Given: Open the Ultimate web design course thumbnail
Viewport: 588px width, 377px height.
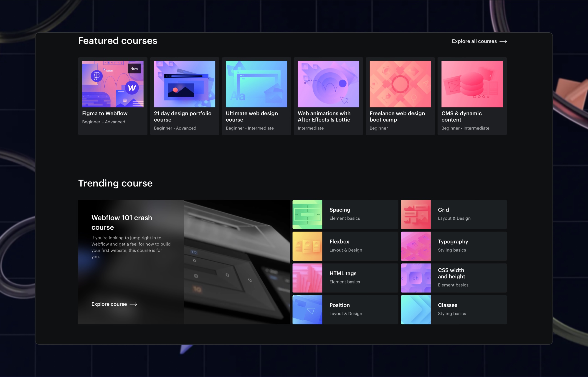Looking at the screenshot, I should 256,84.
